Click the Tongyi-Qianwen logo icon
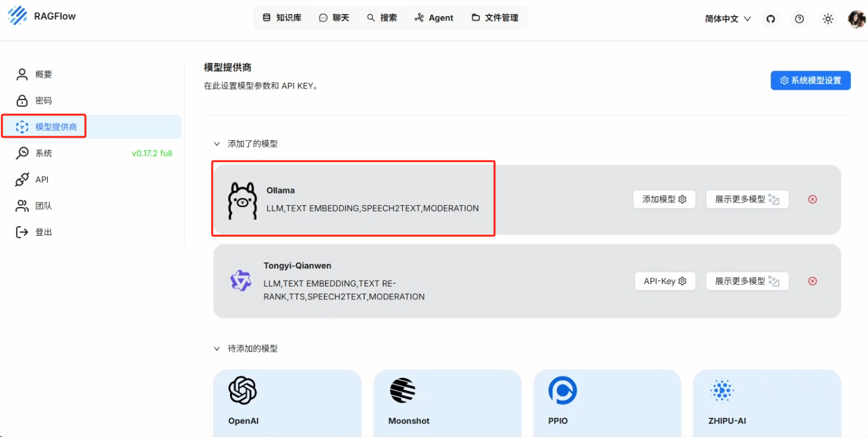The width and height of the screenshot is (868, 437). pyautogui.click(x=241, y=281)
